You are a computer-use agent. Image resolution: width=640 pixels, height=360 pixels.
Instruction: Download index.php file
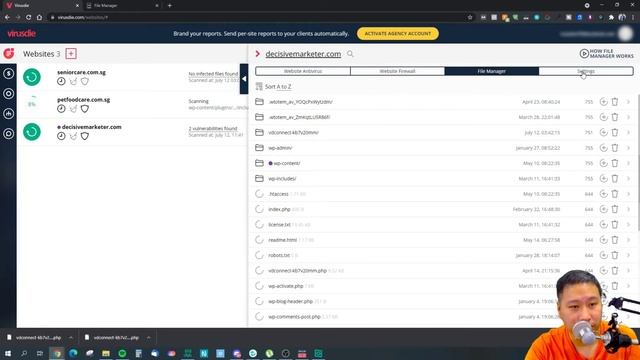coord(603,209)
